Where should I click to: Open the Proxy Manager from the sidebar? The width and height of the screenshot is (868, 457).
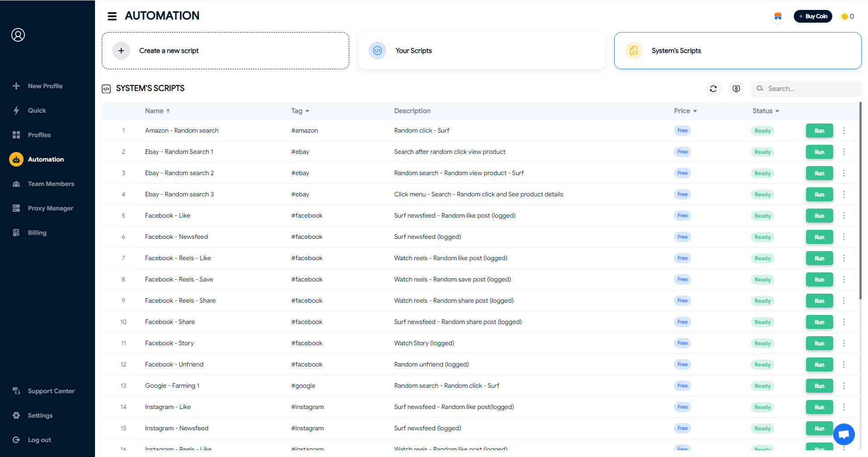[x=16, y=208]
